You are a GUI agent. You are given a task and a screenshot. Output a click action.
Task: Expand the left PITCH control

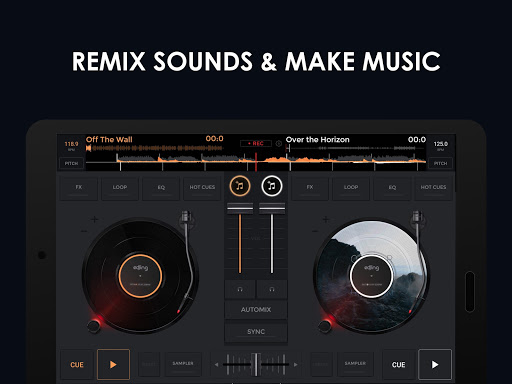71,163
